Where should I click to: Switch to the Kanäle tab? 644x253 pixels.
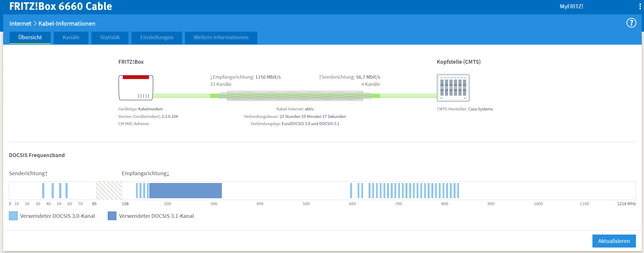click(x=71, y=38)
